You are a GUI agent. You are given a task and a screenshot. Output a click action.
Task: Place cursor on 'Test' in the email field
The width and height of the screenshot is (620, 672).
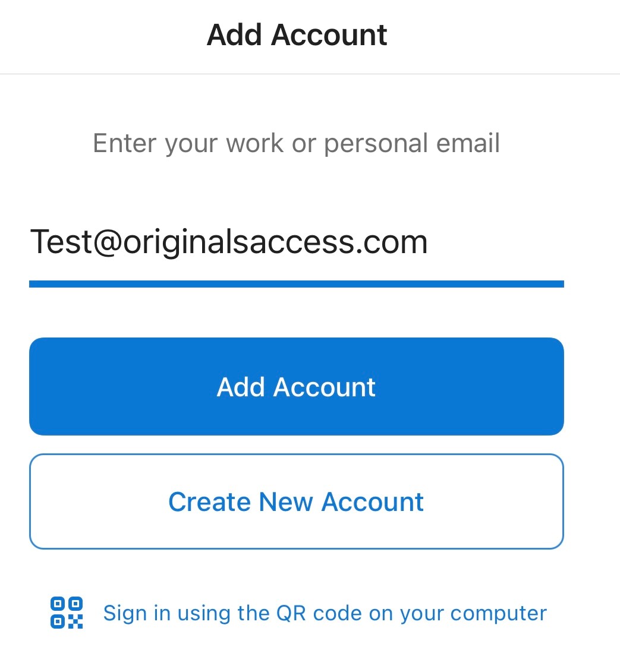point(61,242)
